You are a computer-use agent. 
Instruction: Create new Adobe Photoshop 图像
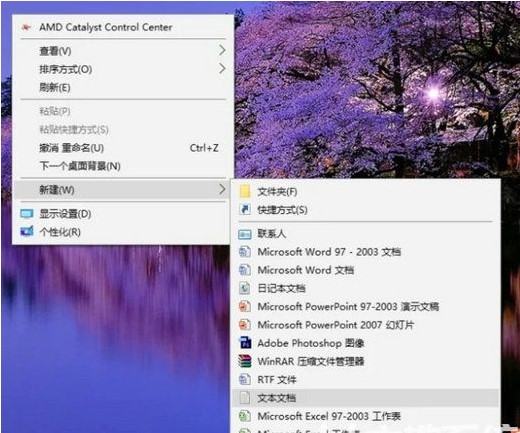coord(365,343)
